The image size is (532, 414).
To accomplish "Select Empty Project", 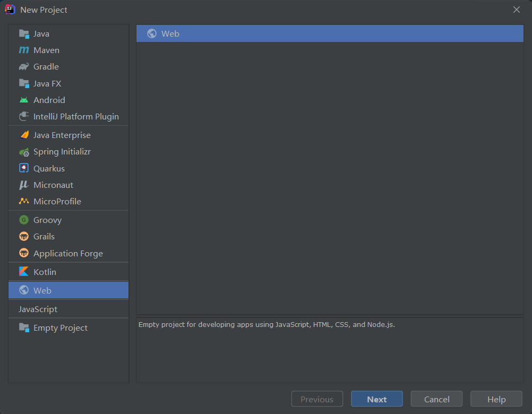I will pos(68,327).
